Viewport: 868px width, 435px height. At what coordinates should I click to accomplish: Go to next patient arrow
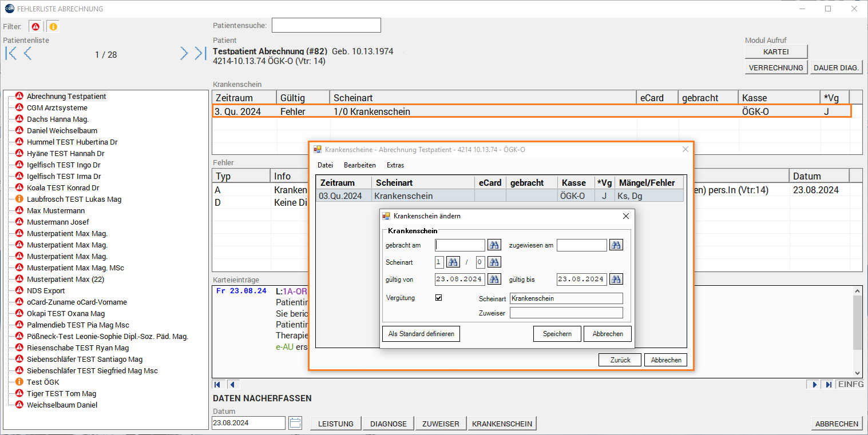click(x=184, y=54)
